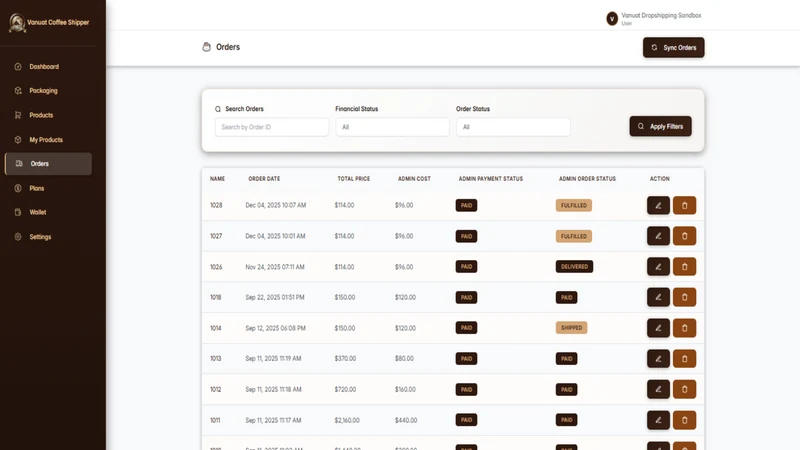Edit order 1026
Image resolution: width=800 pixels, height=450 pixels.
tap(658, 266)
